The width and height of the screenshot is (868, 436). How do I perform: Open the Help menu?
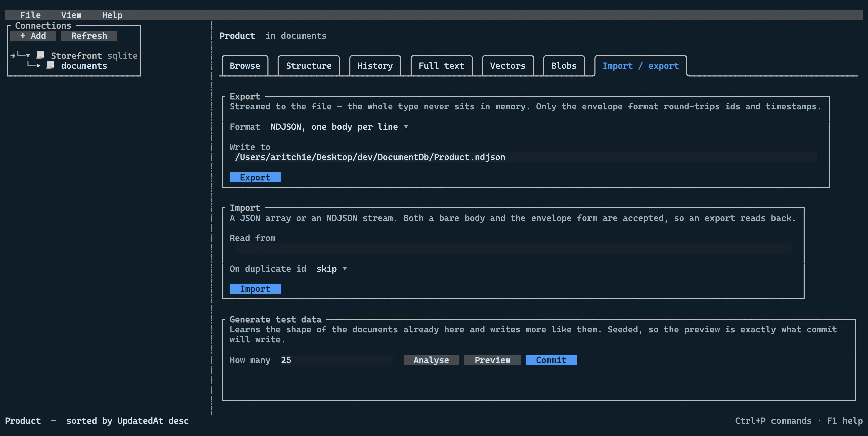click(x=112, y=15)
